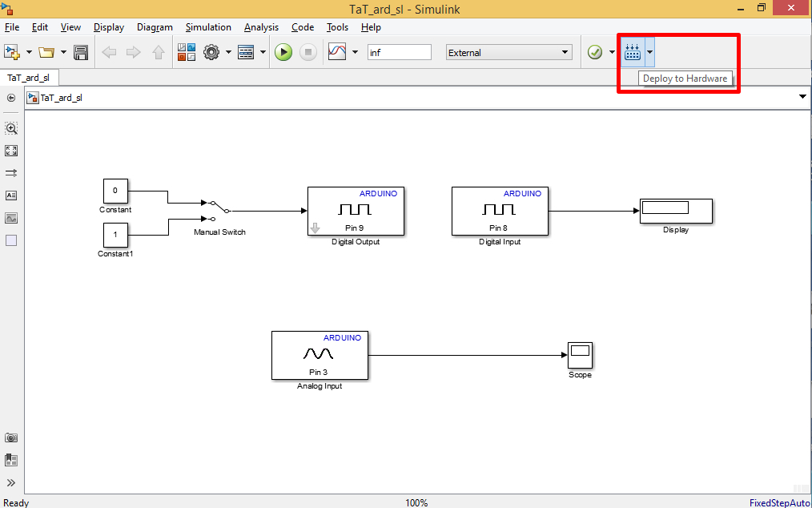The image size is (812, 508).
Task: Select the Digital Input Pin 8 block
Action: click(500, 211)
